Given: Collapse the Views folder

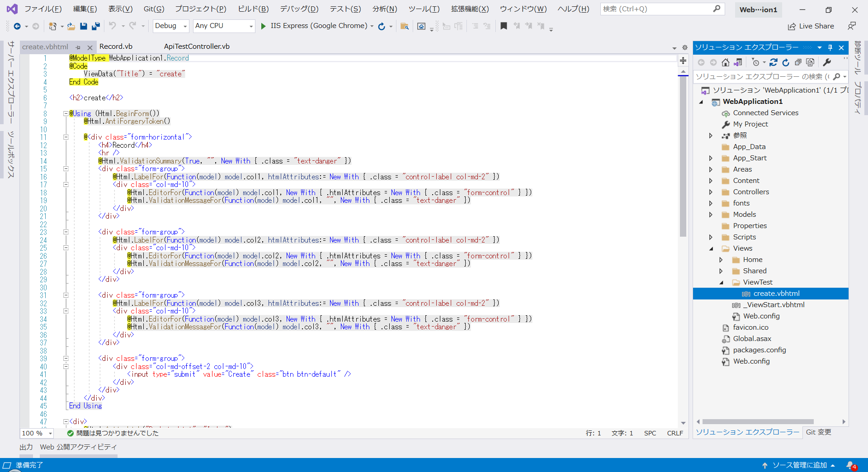Looking at the screenshot, I should tap(711, 248).
